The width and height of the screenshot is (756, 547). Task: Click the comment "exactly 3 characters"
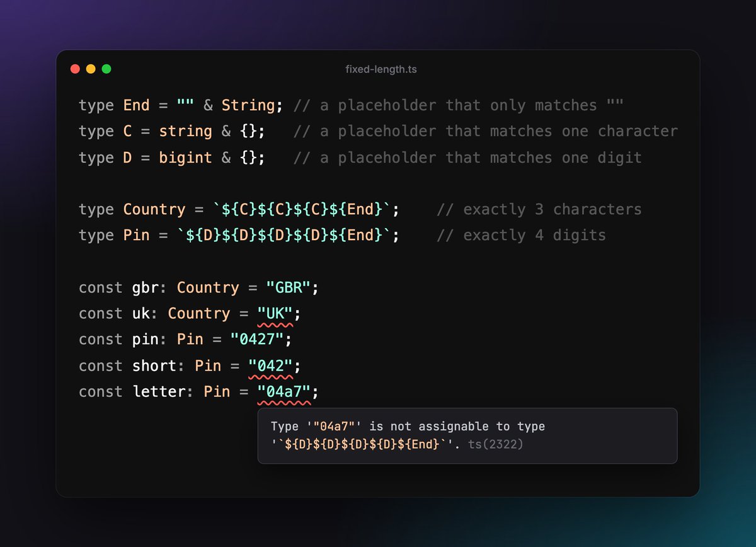pyautogui.click(x=539, y=209)
